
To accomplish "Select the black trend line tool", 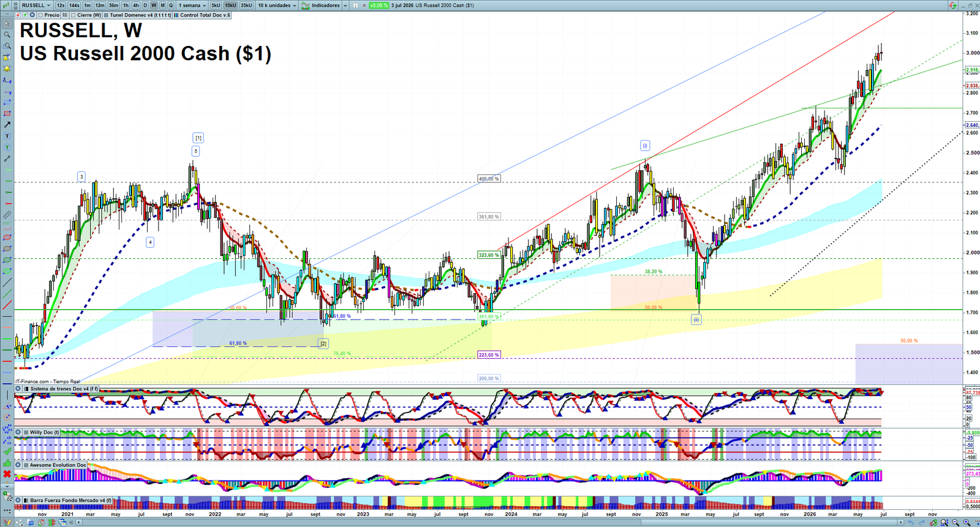I will tap(7, 282).
